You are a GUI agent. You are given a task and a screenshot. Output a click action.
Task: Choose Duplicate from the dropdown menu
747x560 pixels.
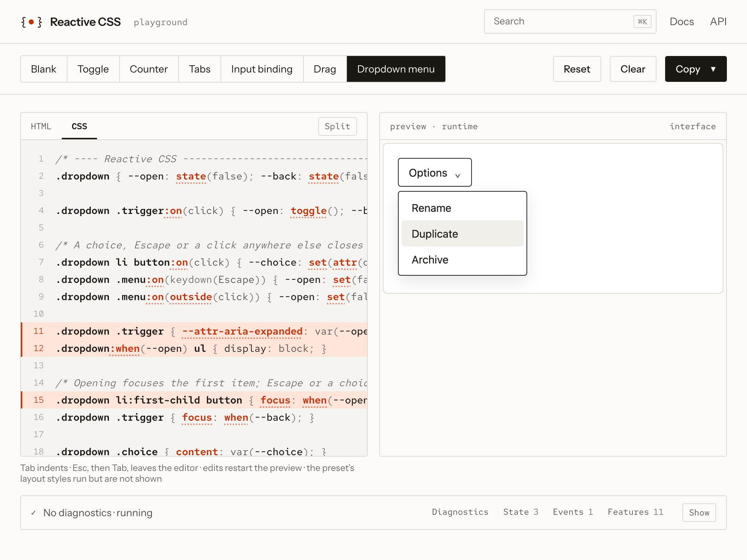click(462, 234)
